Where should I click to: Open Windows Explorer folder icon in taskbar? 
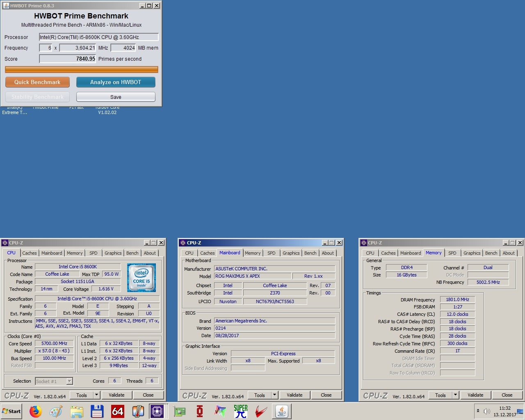click(x=76, y=411)
